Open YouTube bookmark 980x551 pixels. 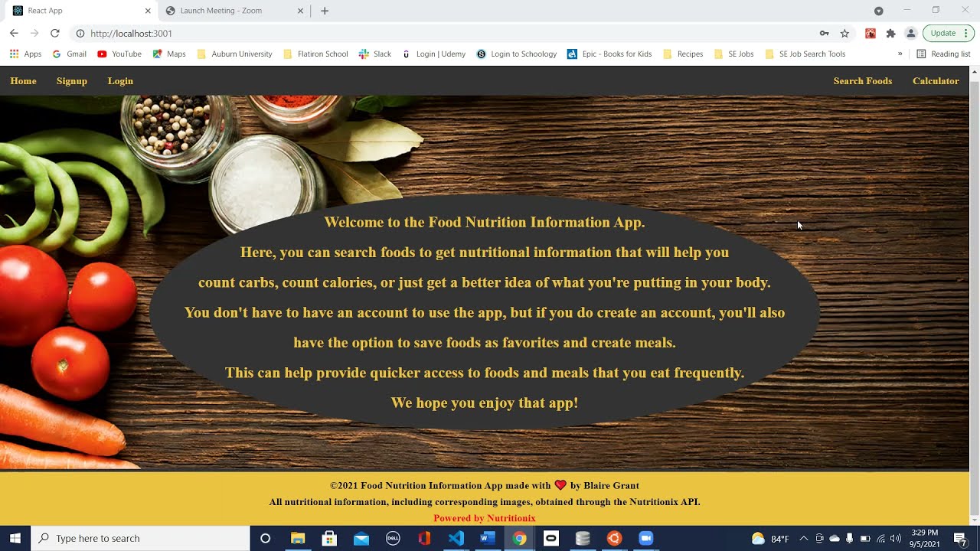click(119, 54)
